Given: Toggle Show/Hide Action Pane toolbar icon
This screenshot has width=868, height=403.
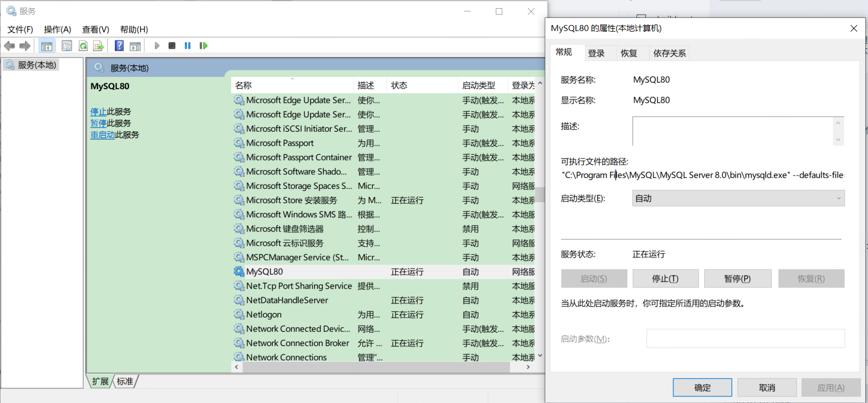Looking at the screenshot, I should tap(135, 46).
